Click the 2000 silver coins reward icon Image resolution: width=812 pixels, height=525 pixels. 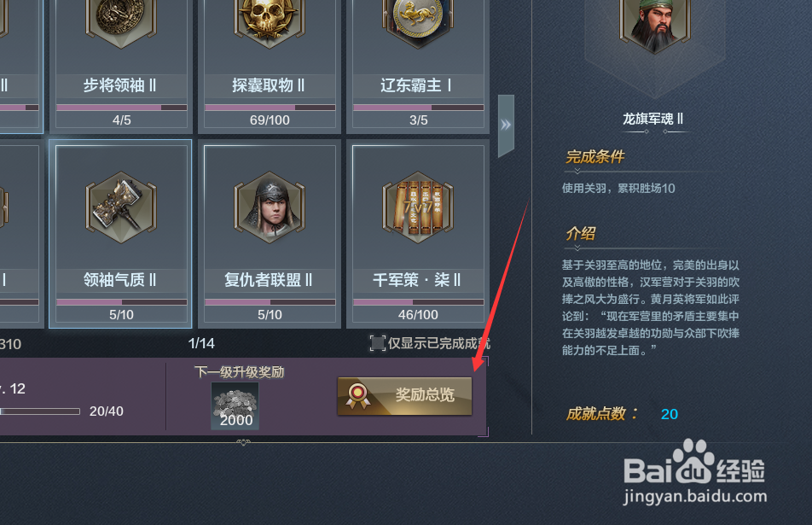[235, 405]
